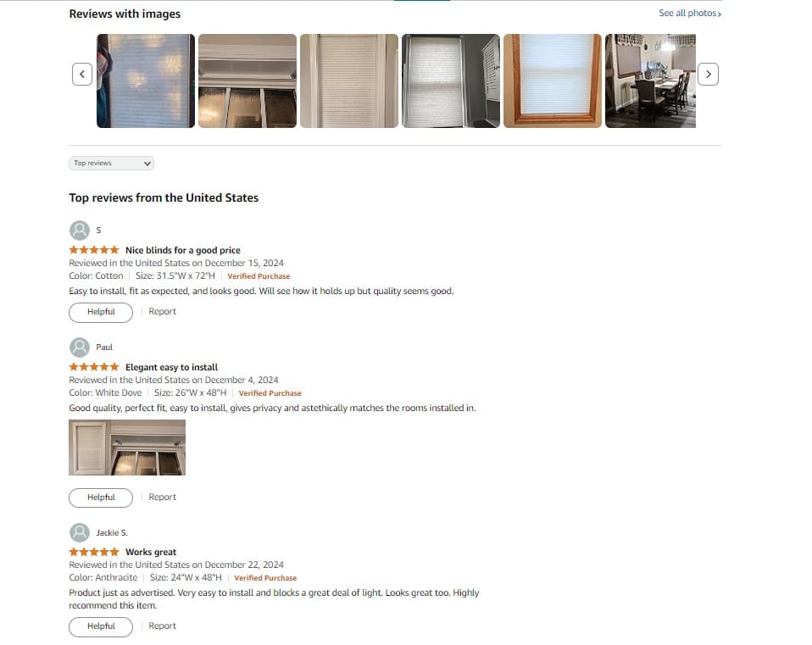Viewport: 812px width, 645px height.
Task: Mark Jackie S.'s review as Helpful
Action: click(101, 626)
